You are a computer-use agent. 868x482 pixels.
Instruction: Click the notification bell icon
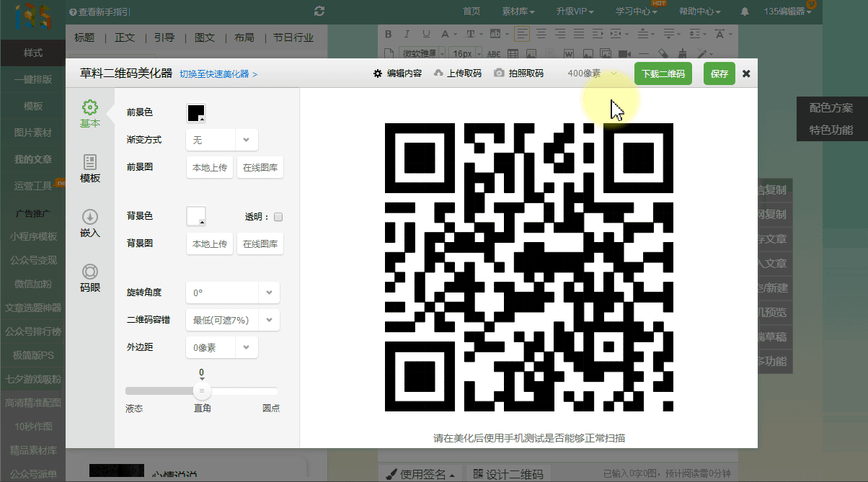pos(745,12)
